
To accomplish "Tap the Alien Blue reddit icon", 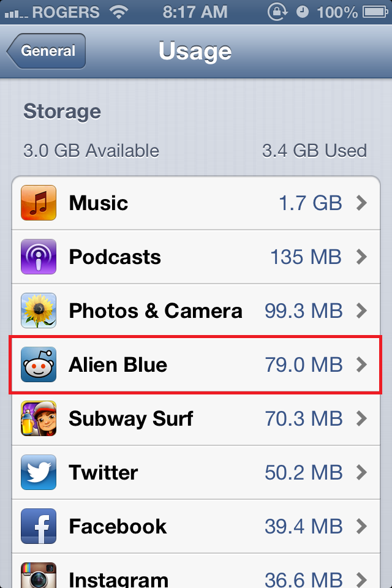I will (39, 364).
